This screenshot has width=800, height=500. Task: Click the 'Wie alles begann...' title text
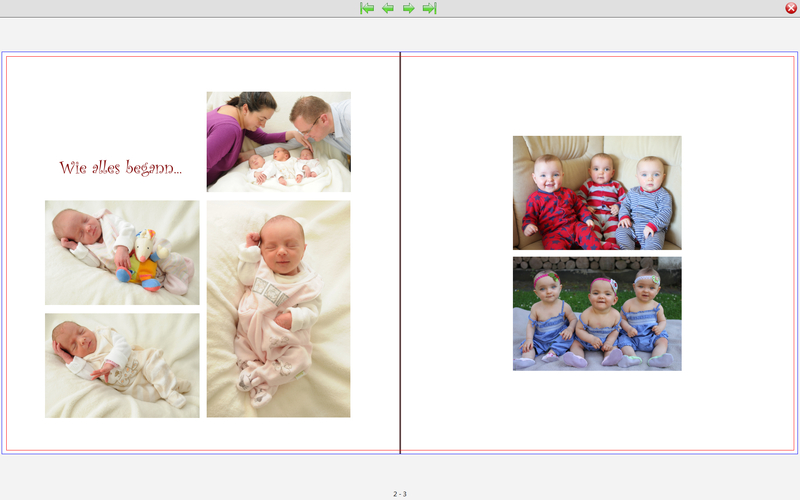120,168
